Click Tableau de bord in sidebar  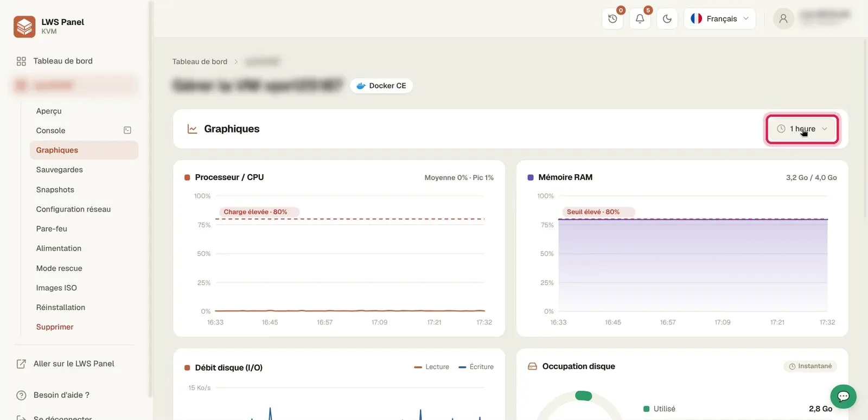tap(63, 61)
